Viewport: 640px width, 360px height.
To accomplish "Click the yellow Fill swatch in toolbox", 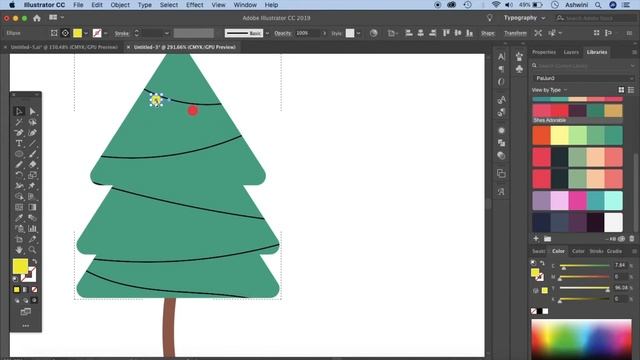I will 20,266.
